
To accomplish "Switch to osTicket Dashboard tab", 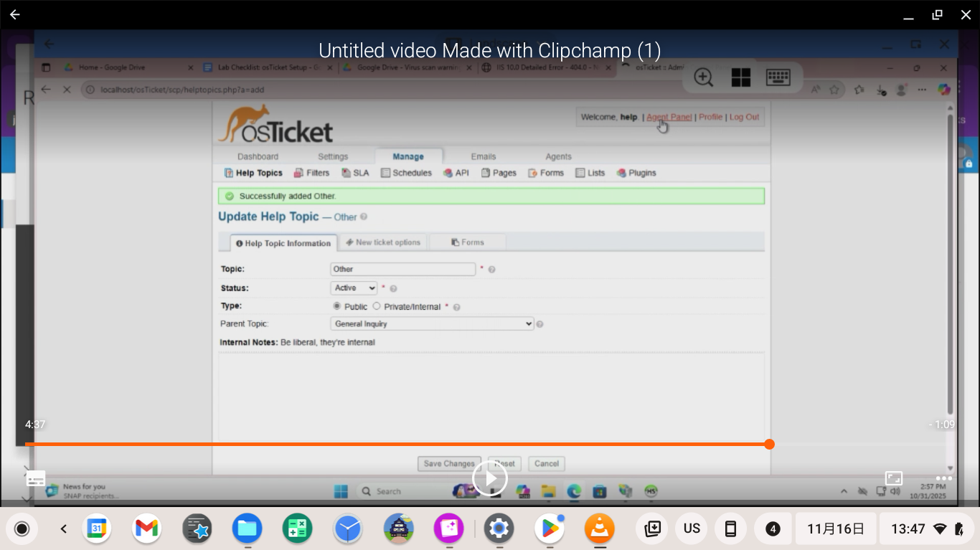I will pyautogui.click(x=258, y=156).
